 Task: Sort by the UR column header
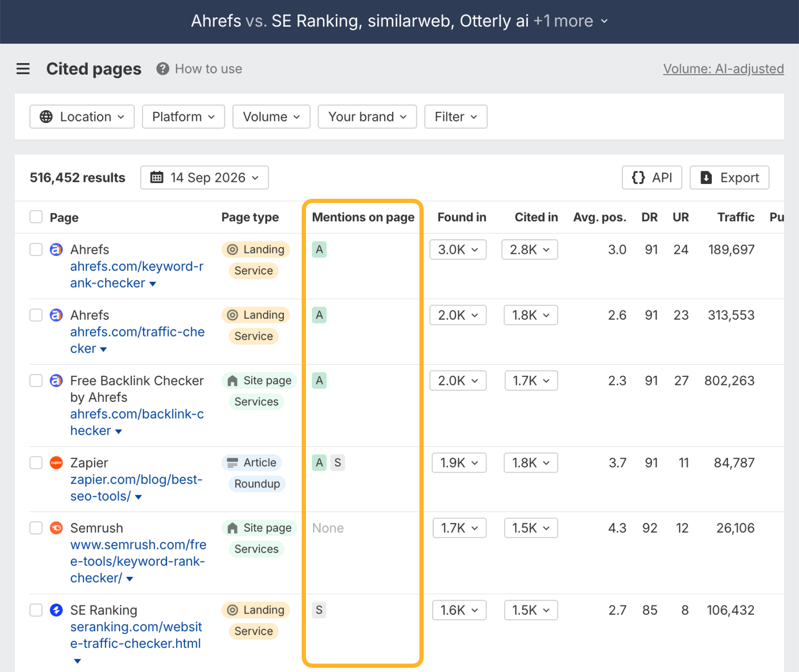(x=681, y=217)
